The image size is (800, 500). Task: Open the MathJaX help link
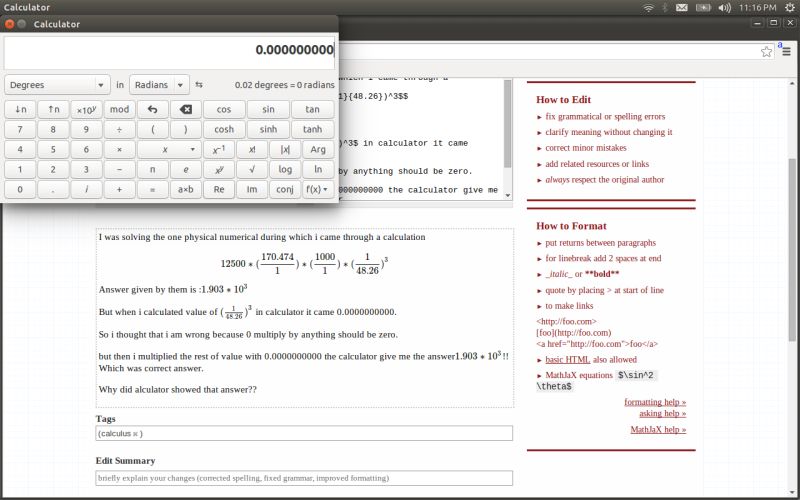658,430
